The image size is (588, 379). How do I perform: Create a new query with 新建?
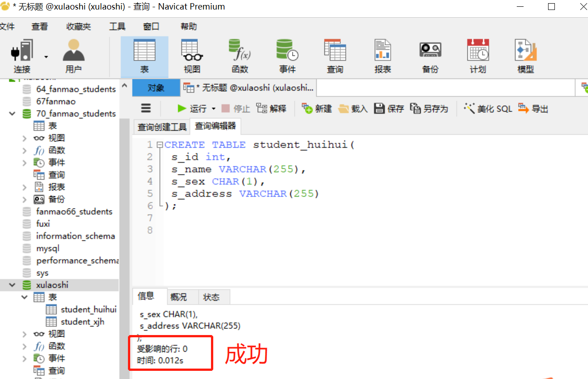pyautogui.click(x=317, y=109)
